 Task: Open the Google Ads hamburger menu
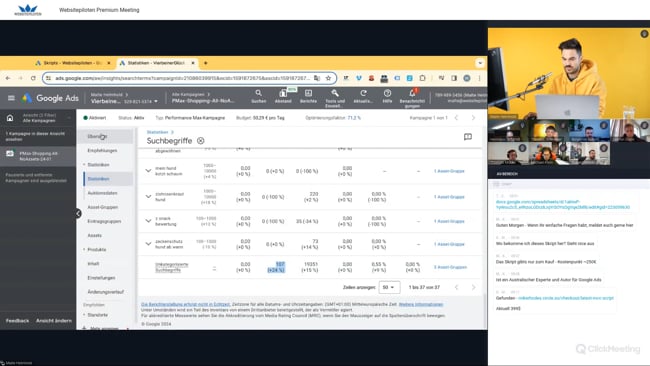click(11, 98)
